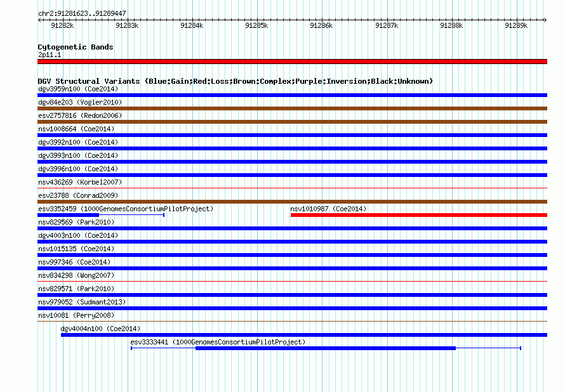Select the 2p11.1 band label
This screenshot has height=392, width=565.
click(x=50, y=55)
